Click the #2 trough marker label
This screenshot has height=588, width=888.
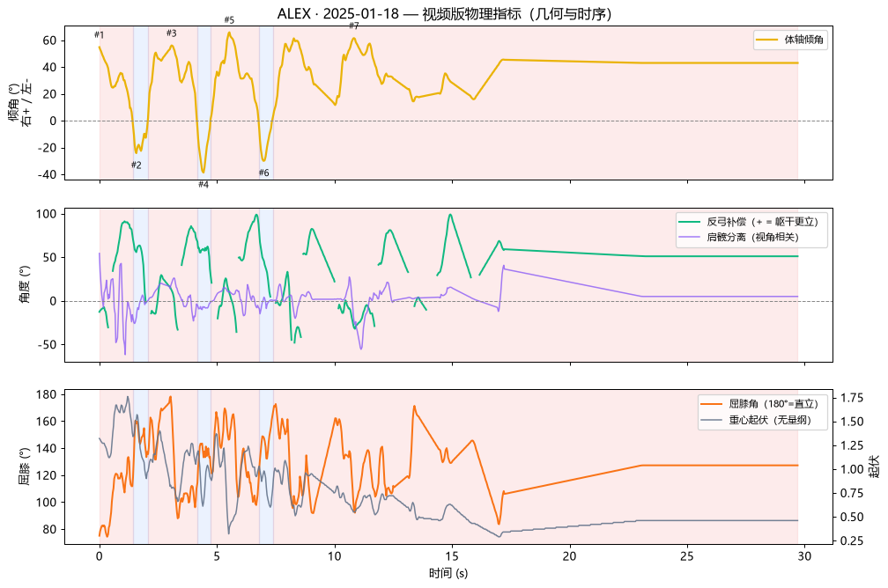click(x=137, y=165)
